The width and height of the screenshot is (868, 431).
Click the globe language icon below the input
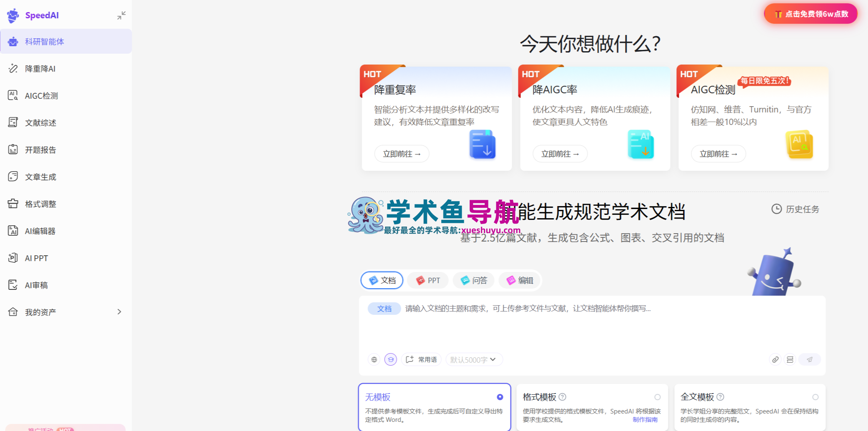374,359
